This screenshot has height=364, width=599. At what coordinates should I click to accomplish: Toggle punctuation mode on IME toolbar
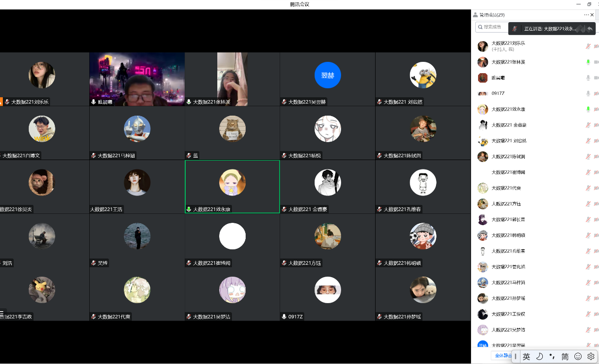pos(552,356)
